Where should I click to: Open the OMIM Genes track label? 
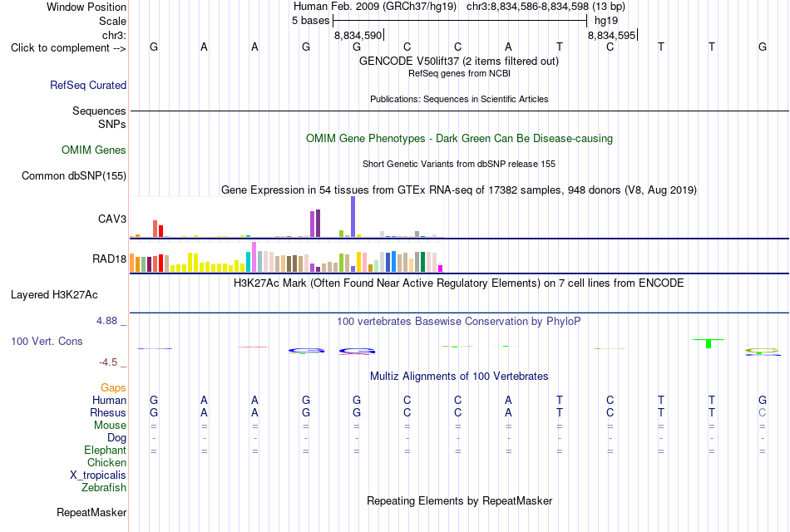click(x=94, y=150)
